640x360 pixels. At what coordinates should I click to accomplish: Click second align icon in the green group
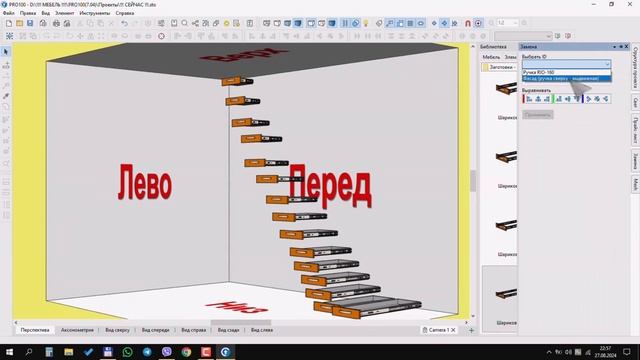click(x=567, y=99)
